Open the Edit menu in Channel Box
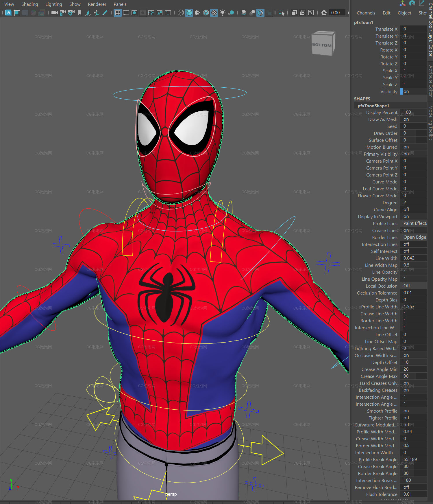The image size is (433, 504). click(386, 13)
